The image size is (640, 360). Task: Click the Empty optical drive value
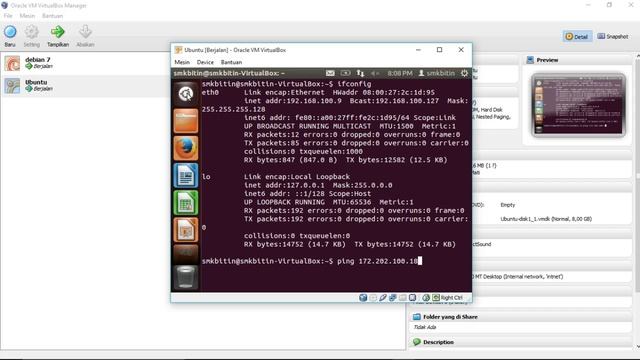tap(508, 205)
